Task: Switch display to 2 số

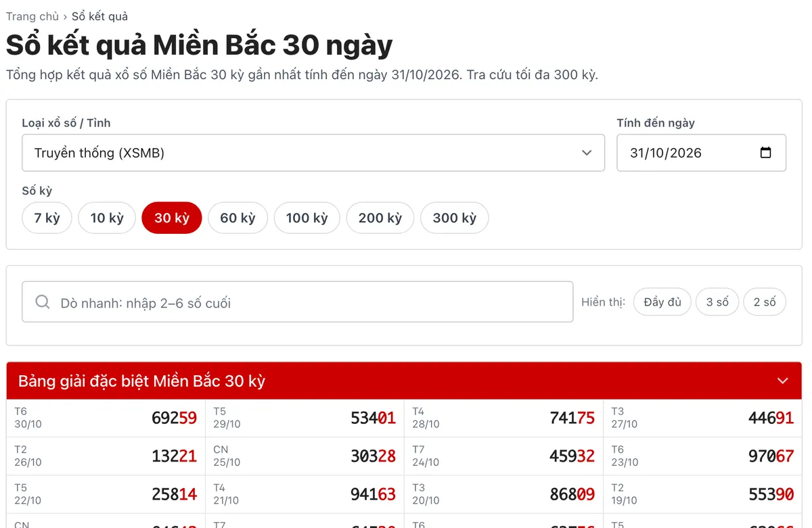Action: 765,302
